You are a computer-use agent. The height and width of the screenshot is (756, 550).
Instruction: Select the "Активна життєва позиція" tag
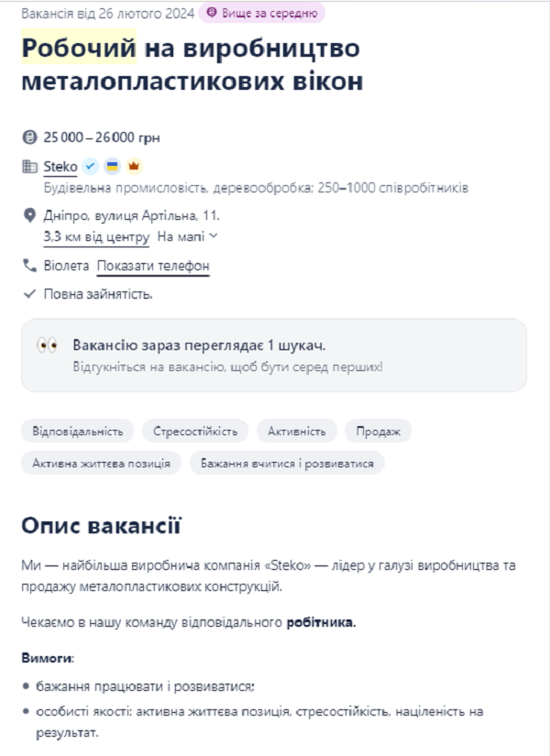[x=101, y=464]
